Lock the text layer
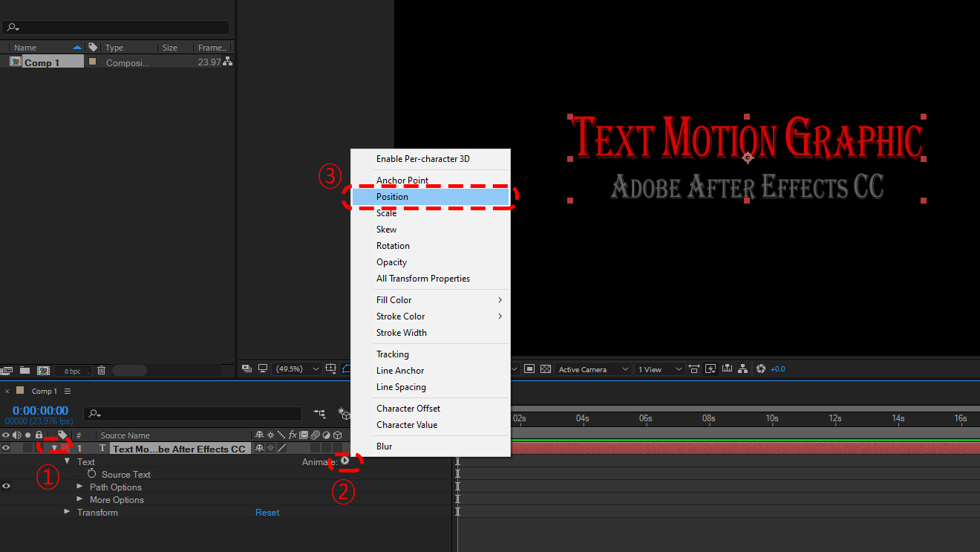 tap(39, 448)
